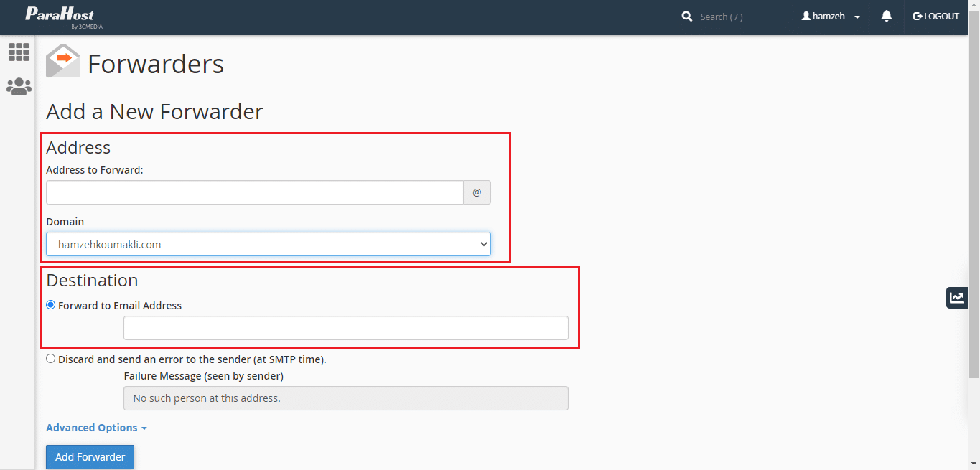The image size is (980, 470).
Task: Click the top bar Search field
Action: pyautogui.click(x=739, y=17)
